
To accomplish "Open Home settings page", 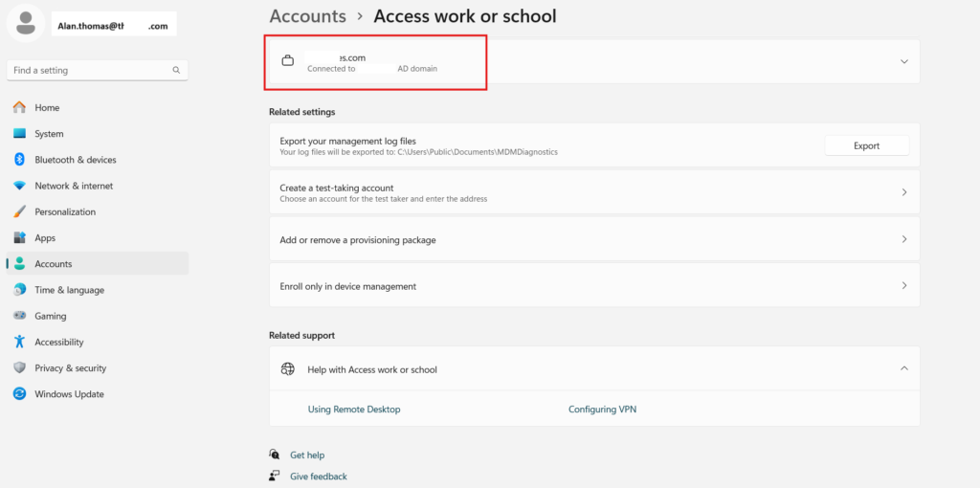I will point(98,107).
